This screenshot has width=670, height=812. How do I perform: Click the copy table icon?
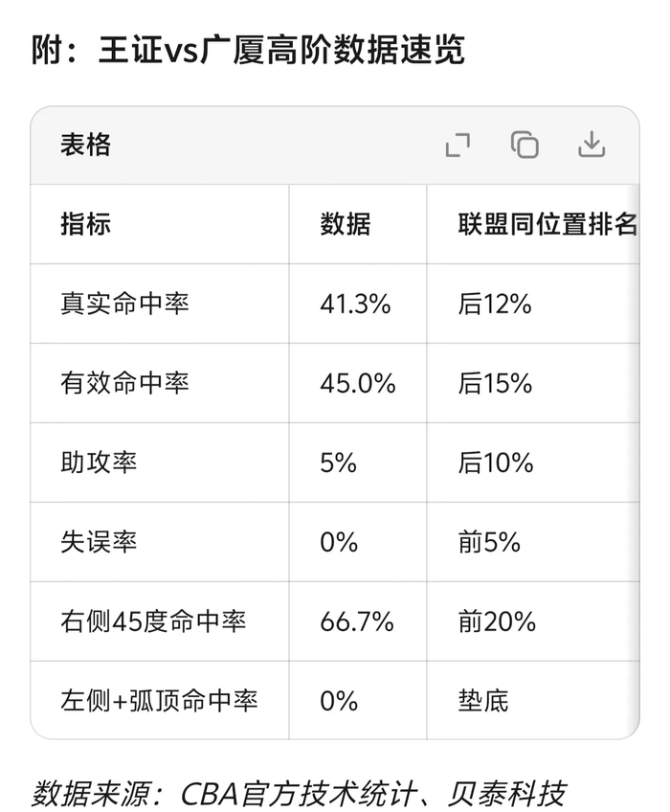coord(525,145)
